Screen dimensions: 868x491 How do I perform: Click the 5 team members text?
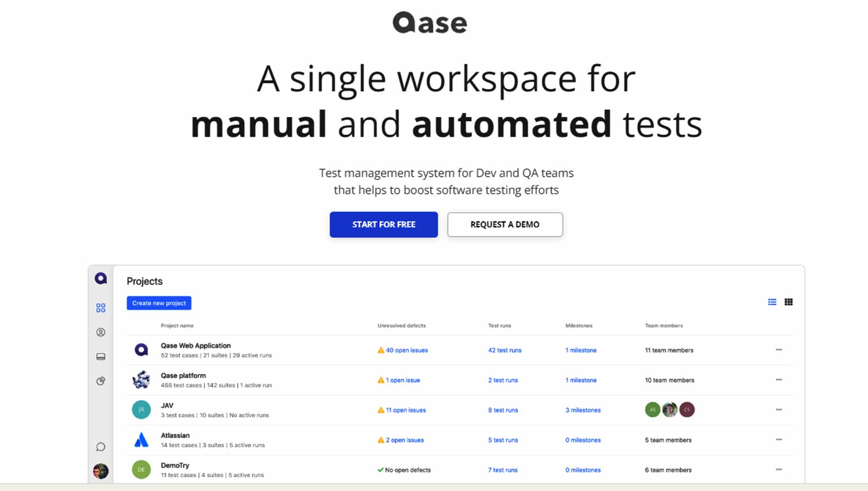click(x=668, y=440)
